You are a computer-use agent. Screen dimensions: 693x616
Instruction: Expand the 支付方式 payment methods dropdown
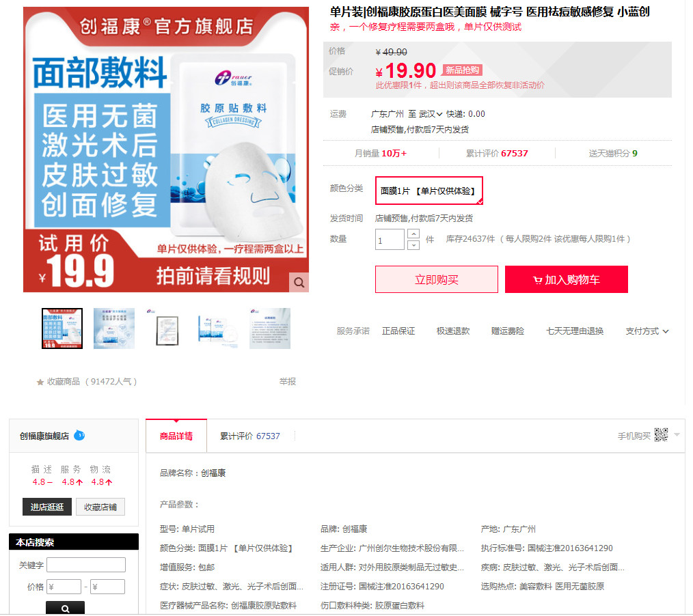tap(647, 331)
